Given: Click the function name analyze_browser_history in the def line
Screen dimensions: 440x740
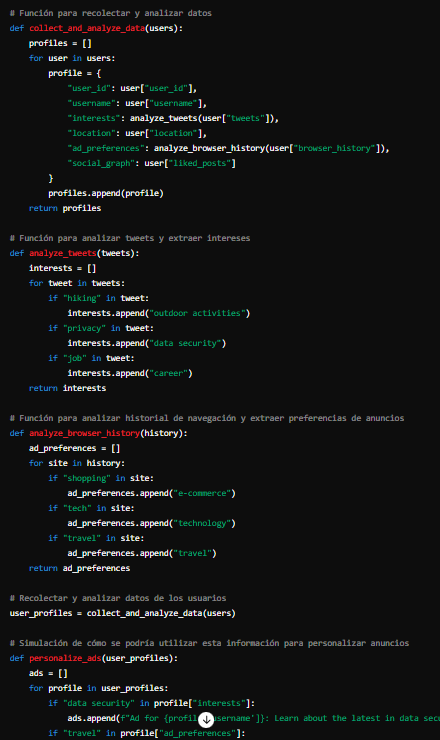Looking at the screenshot, I should tap(84, 433).
